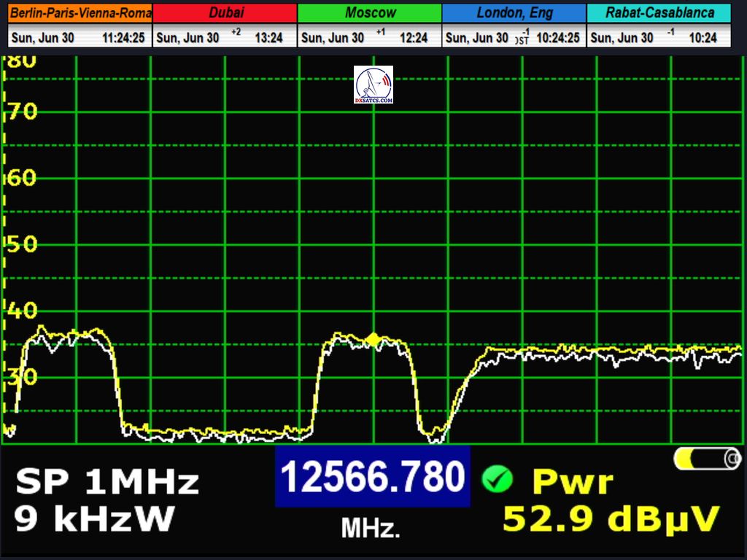The height and width of the screenshot is (560, 747).
Task: Click the SP 1MHz span label
Action: (x=107, y=483)
